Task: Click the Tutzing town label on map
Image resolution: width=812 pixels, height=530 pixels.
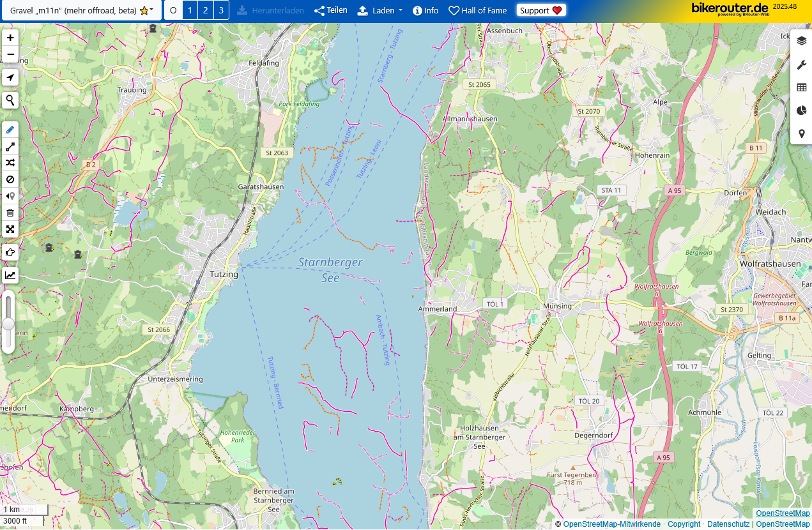Action: tap(224, 274)
